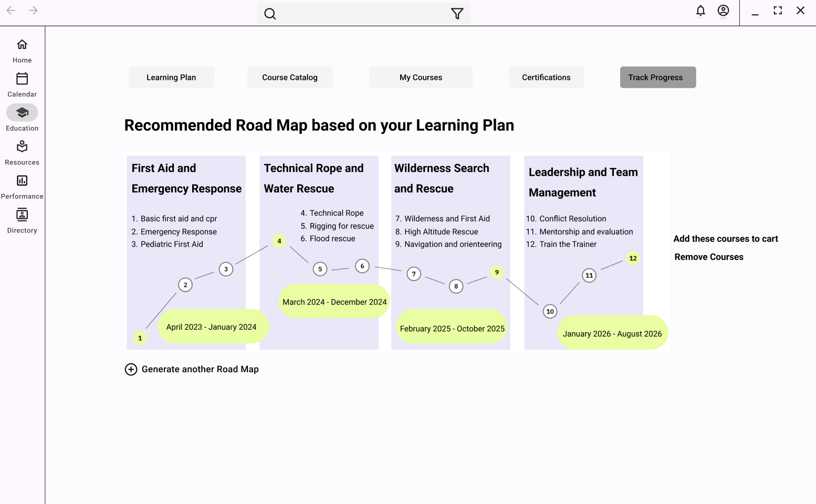Open the My Courses tab
Screen dimensions: 816x504
tap(421, 77)
